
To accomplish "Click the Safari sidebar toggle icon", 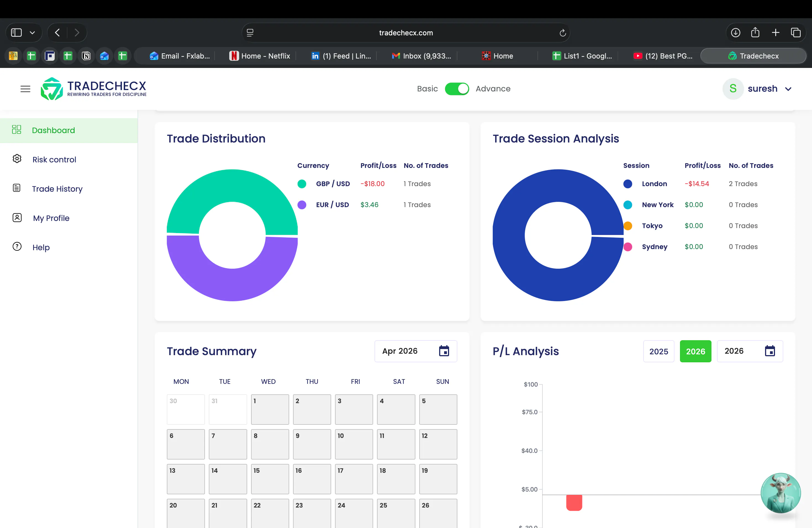I will [16, 33].
